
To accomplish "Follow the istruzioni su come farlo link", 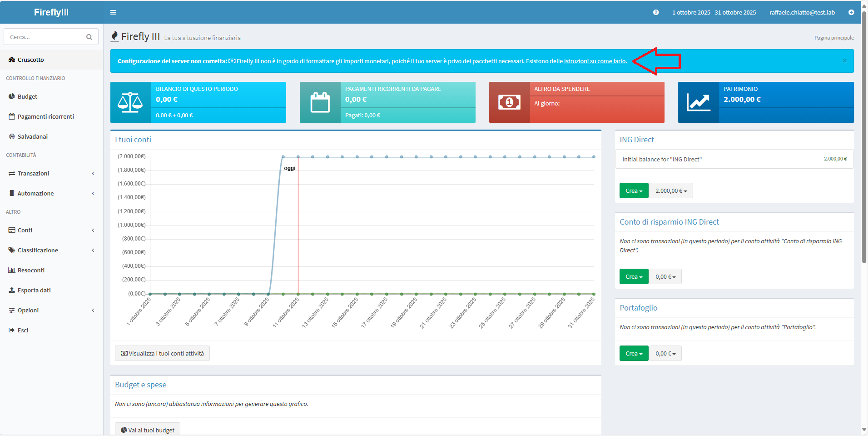I will click(595, 61).
